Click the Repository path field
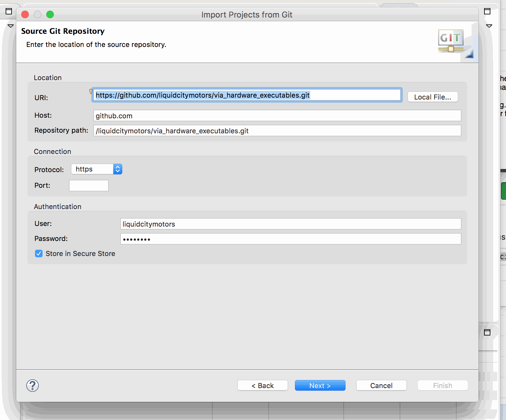The image size is (506, 420). click(277, 131)
